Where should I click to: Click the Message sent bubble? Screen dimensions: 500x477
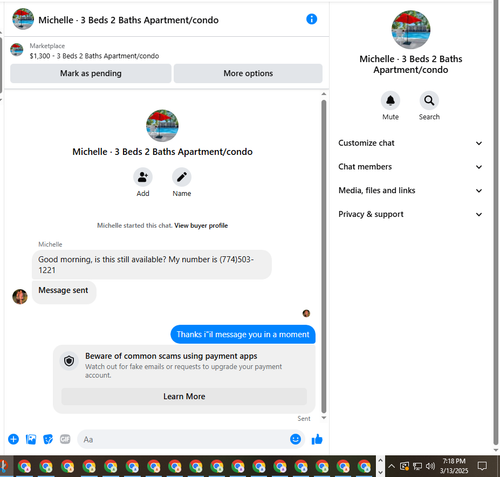click(x=64, y=292)
